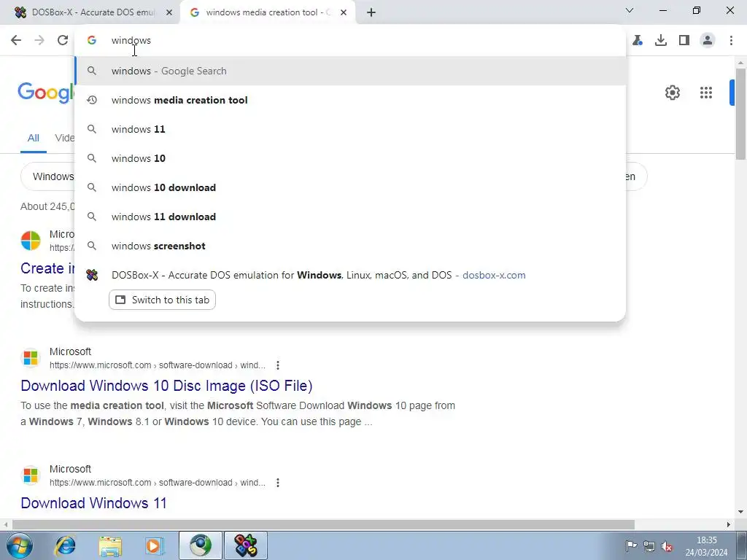This screenshot has width=747, height=560.
Task: Click the Microsoft favicon of Windows 11 result
Action: click(x=31, y=475)
